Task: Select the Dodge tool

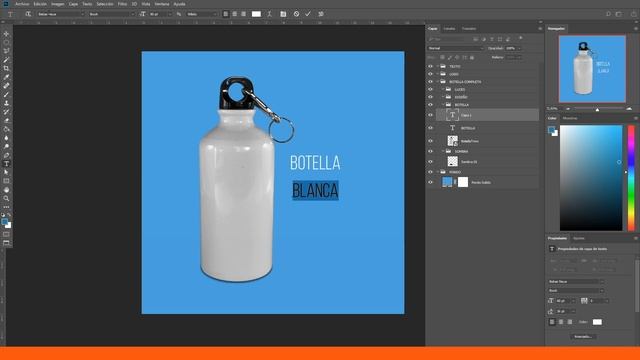Action: 6,147
